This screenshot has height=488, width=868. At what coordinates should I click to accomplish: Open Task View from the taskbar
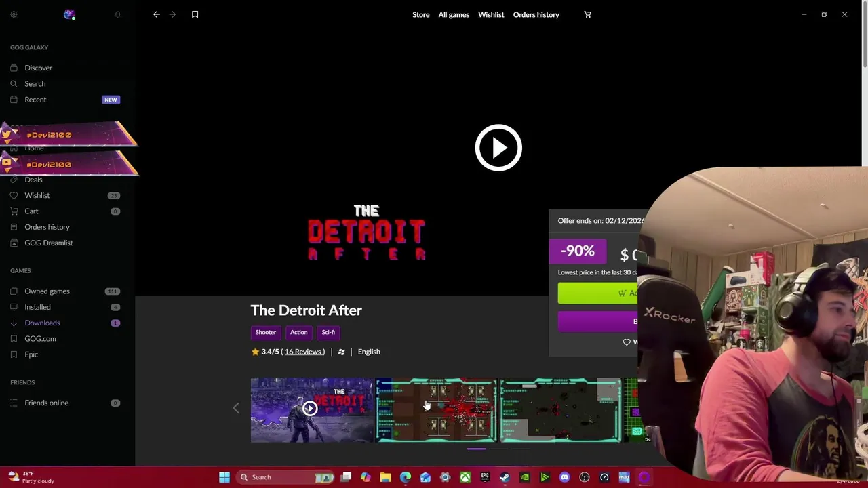coord(346,477)
